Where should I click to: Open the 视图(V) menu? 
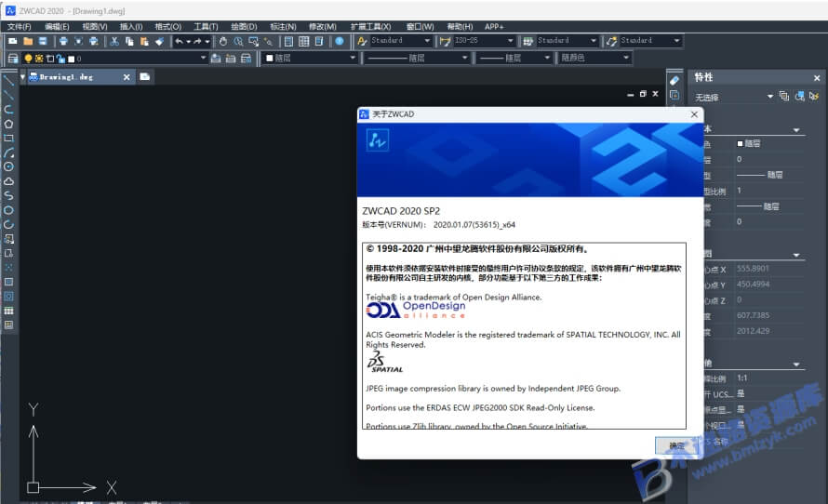tap(95, 26)
